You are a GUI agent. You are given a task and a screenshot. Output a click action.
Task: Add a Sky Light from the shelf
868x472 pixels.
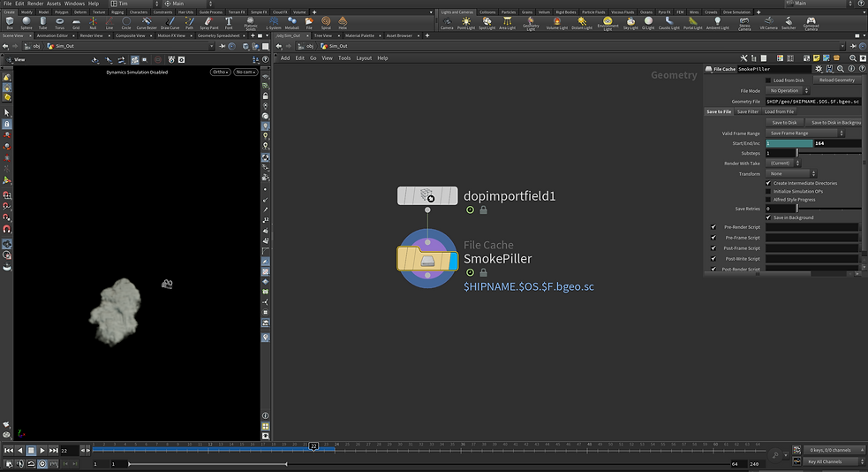[x=630, y=23]
